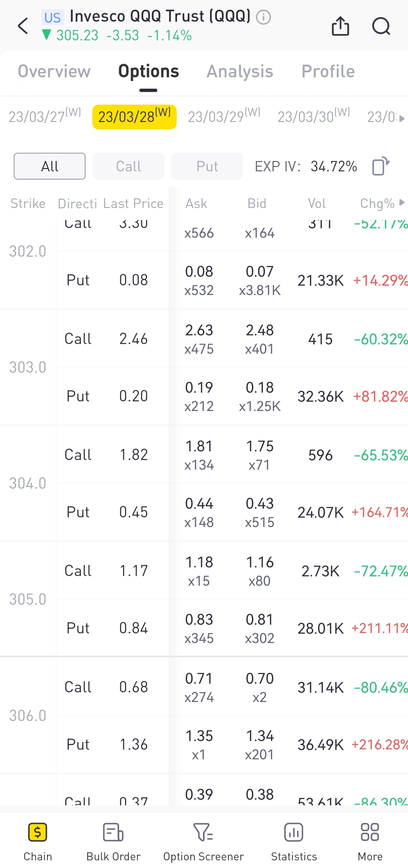Select the 23/03/29 expiry date

click(x=224, y=117)
